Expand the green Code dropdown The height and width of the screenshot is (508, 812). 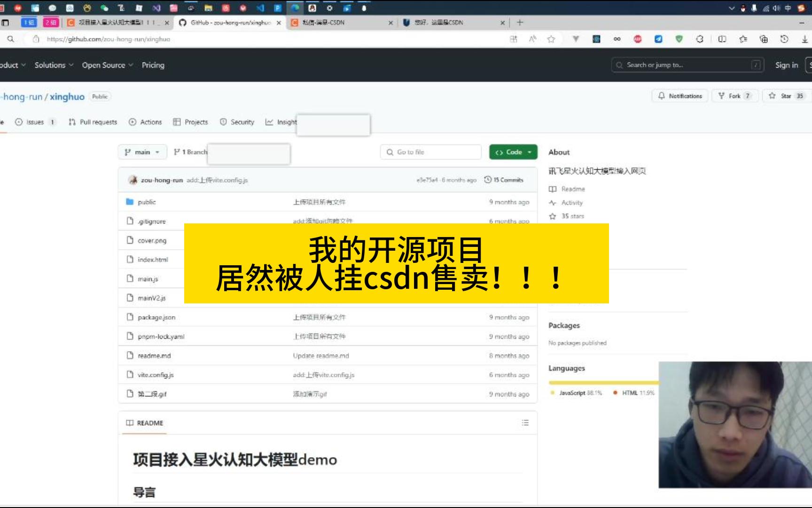point(513,152)
